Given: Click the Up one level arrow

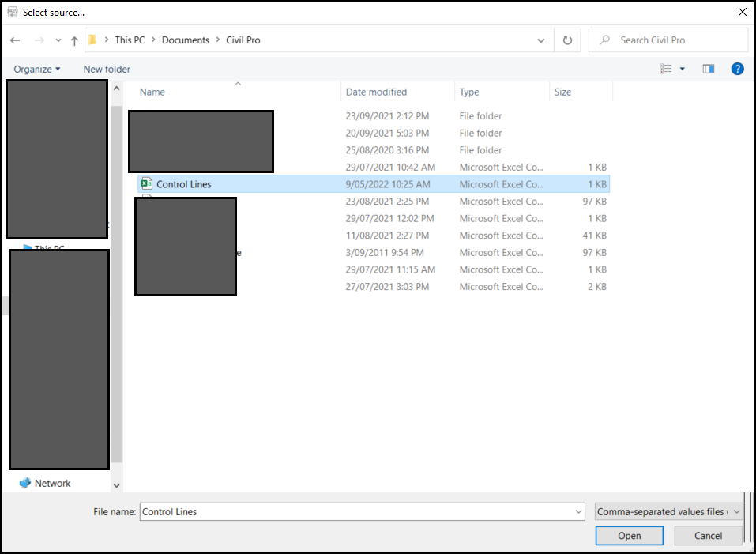Looking at the screenshot, I should coord(74,40).
